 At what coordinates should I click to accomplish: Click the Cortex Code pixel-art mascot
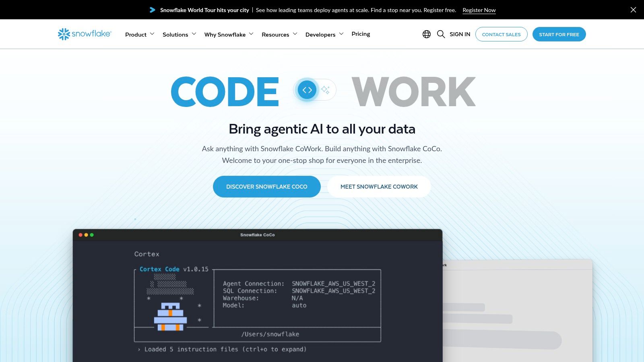[x=170, y=317]
